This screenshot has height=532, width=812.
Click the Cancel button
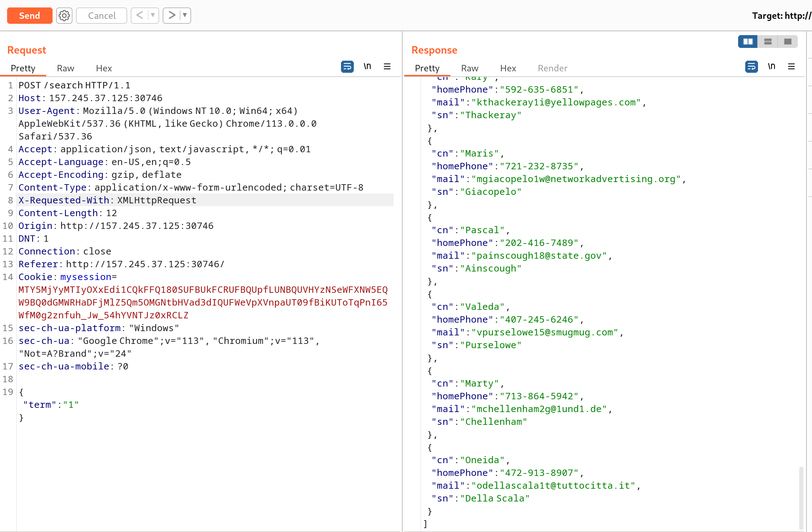point(102,16)
